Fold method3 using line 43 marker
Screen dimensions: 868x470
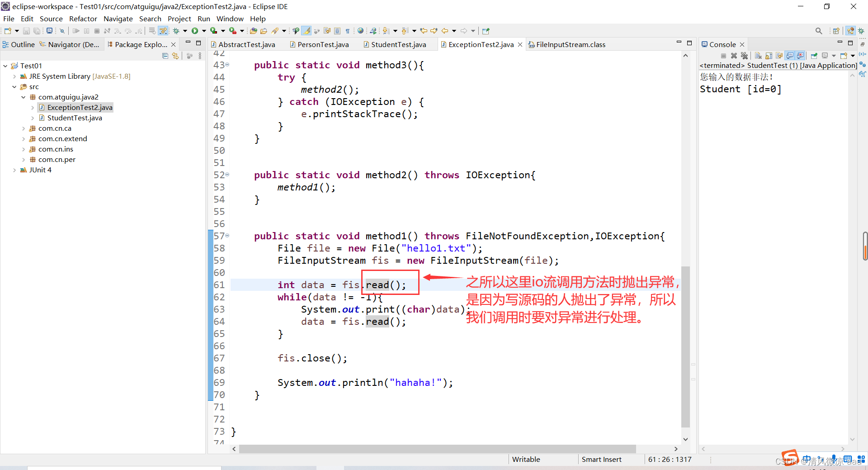tap(227, 65)
